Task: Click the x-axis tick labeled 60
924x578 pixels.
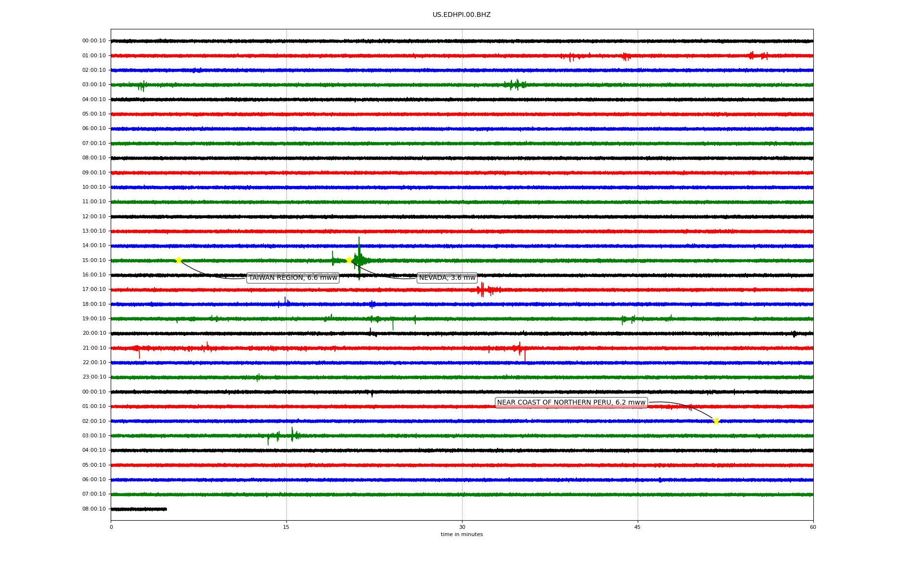Action: coord(813,527)
